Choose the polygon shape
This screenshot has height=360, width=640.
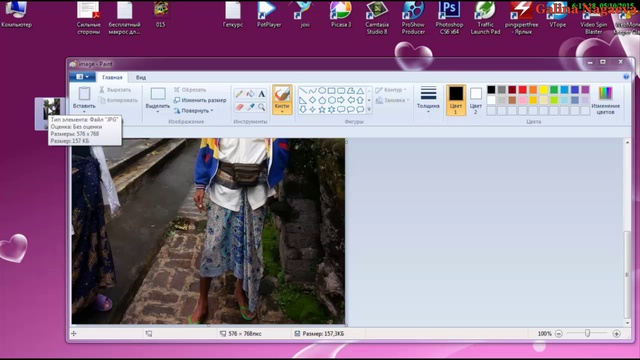(351, 90)
